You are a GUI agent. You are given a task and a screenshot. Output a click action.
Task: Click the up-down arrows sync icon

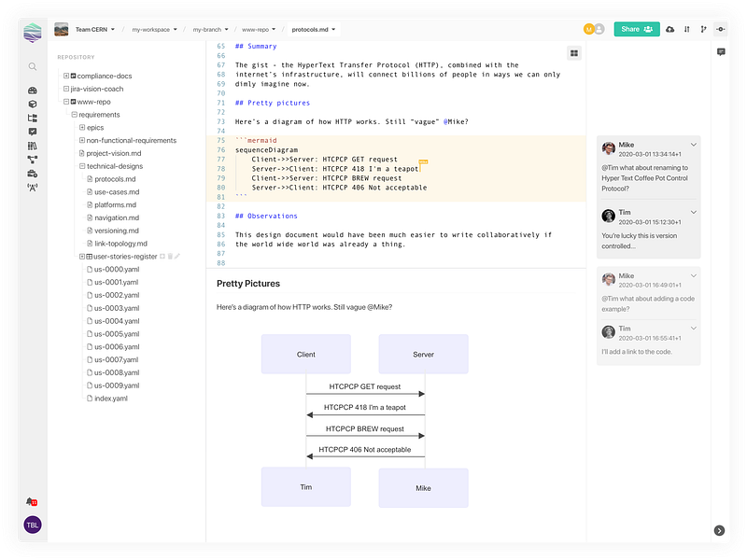coord(686,30)
